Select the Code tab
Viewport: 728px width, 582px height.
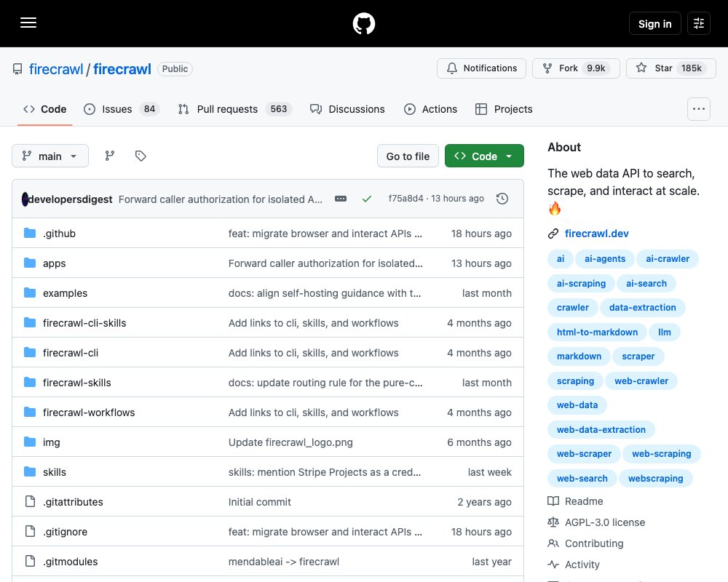pyautogui.click(x=45, y=109)
